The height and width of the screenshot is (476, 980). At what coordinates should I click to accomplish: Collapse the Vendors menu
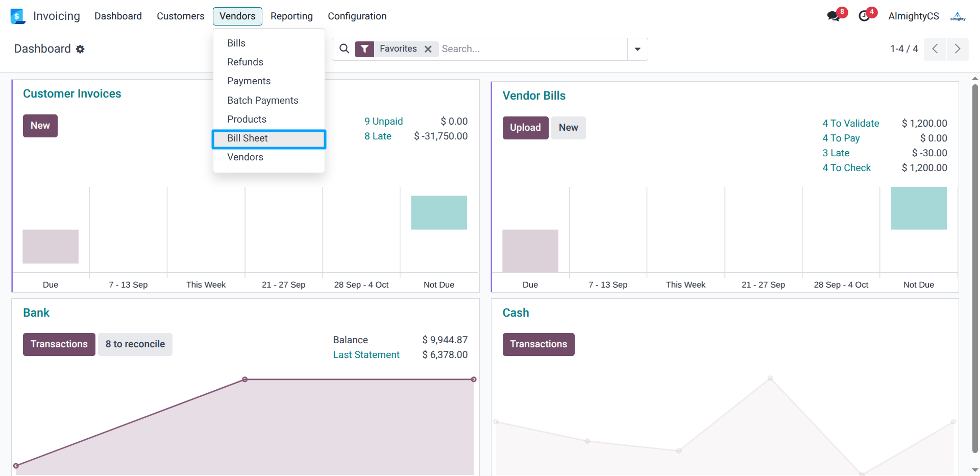coord(237,16)
